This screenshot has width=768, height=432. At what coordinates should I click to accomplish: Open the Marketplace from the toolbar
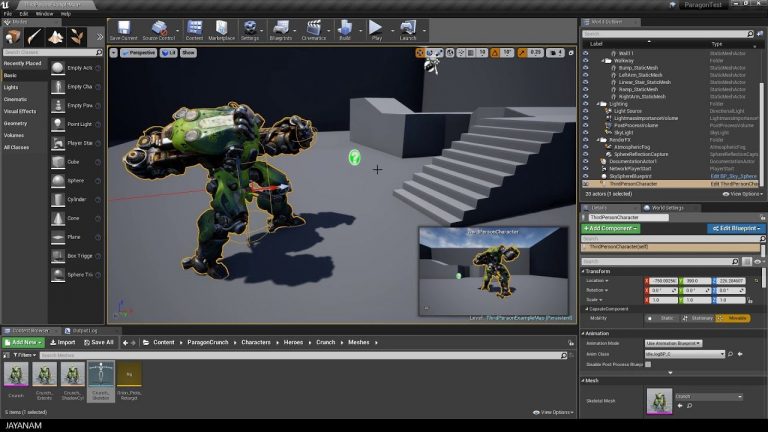coord(221,29)
